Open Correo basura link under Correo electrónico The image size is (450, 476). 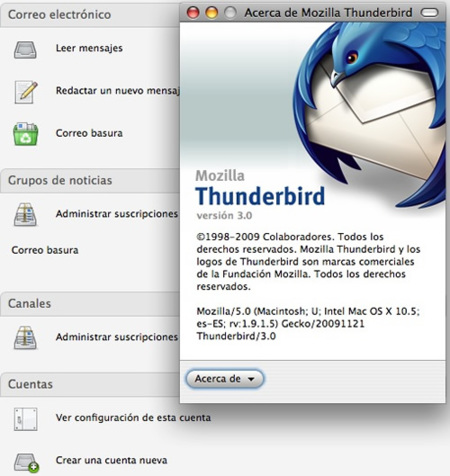pyautogui.click(x=89, y=133)
